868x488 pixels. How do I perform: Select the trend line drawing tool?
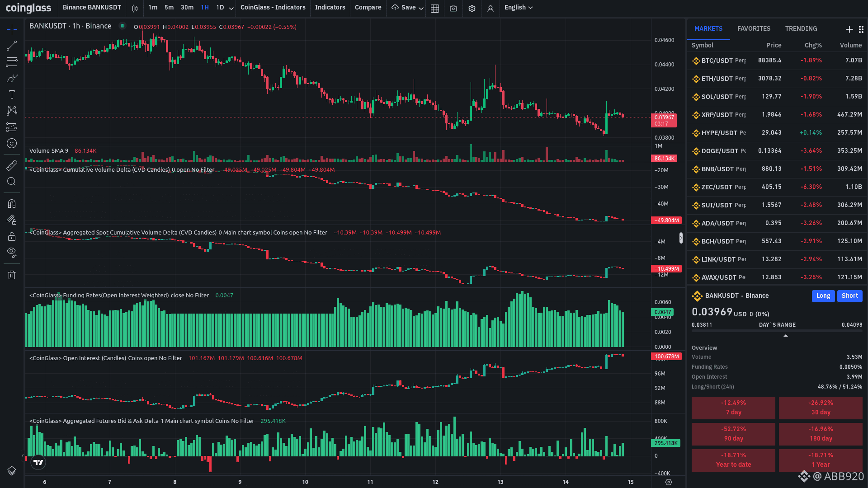point(12,46)
